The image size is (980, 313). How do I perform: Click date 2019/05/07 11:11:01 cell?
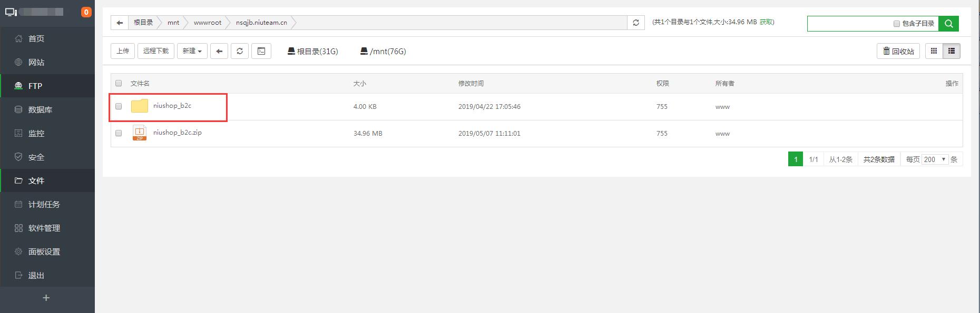[489, 134]
